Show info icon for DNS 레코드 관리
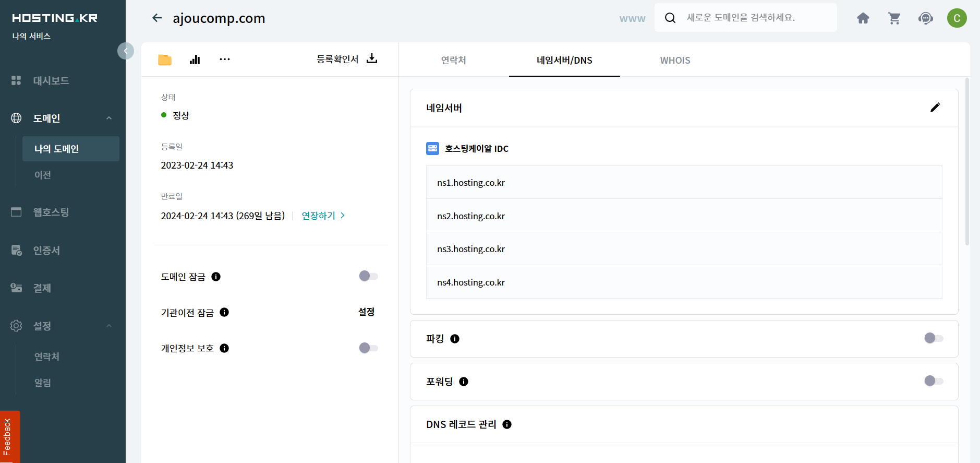Image resolution: width=980 pixels, height=463 pixels. click(x=507, y=424)
